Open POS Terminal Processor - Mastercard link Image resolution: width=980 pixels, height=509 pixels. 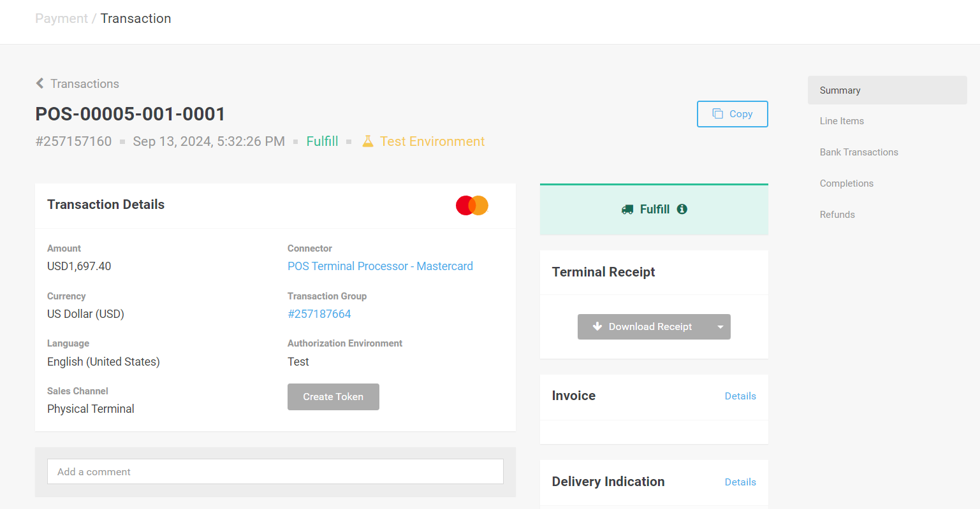click(380, 266)
